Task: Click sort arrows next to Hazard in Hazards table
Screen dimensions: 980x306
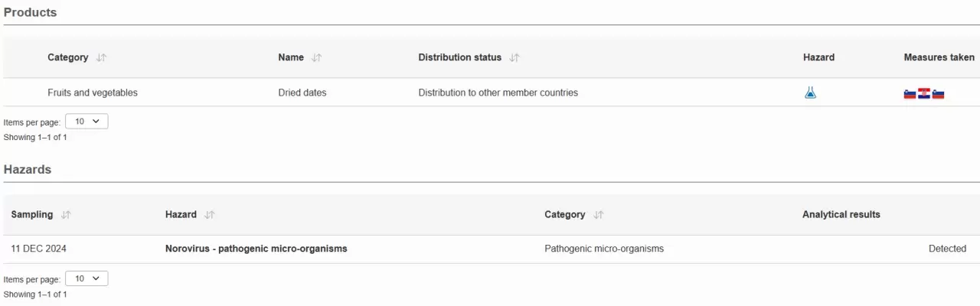Action: click(210, 215)
